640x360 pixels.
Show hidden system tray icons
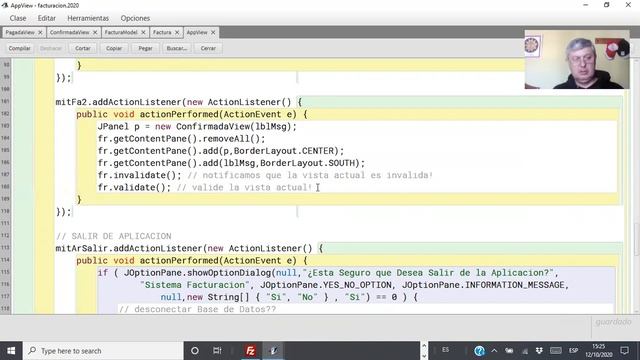[494, 351]
